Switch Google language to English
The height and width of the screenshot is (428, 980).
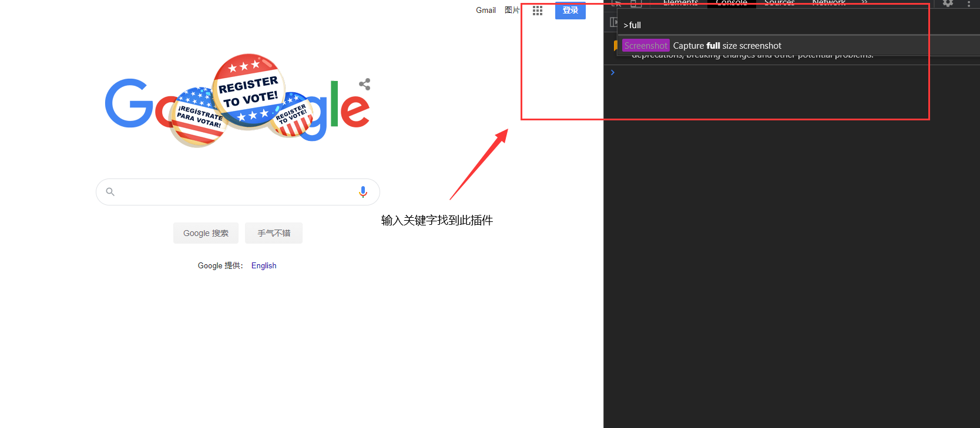click(264, 265)
